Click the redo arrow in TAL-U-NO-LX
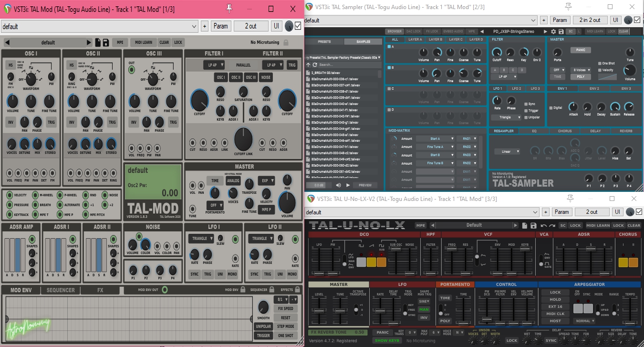This screenshot has height=347, width=644. click(x=552, y=225)
